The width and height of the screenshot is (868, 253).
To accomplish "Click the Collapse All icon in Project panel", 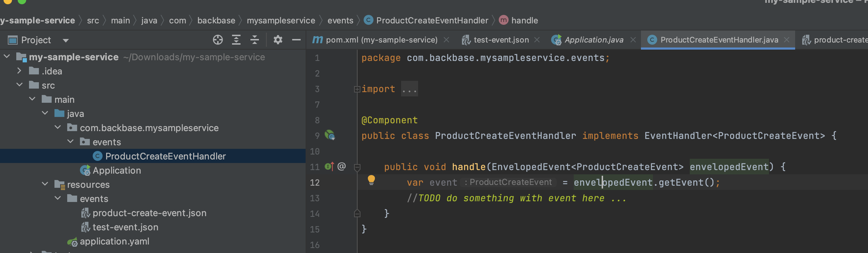I will pos(255,40).
